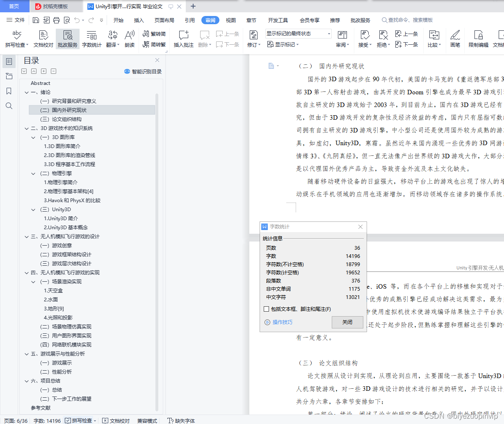This screenshot has height=424, width=504.
Task: Collapse 二、3D 游戏技术的知识系统 section
Action: coord(27,128)
